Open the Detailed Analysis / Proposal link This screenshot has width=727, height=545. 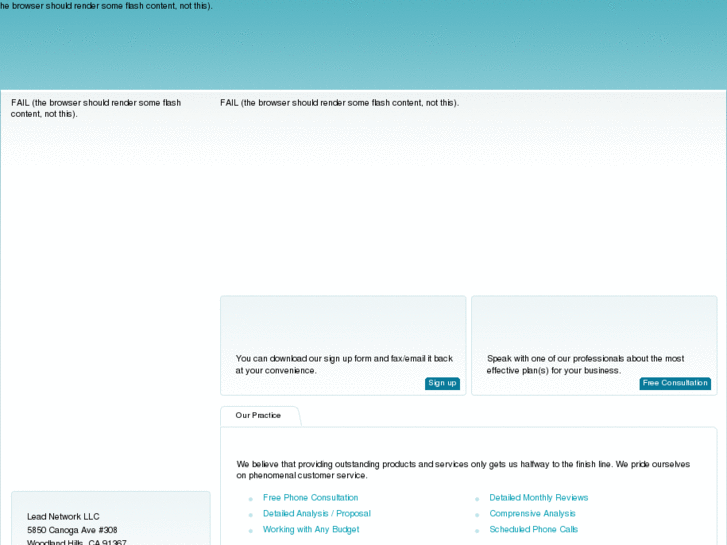[317, 513]
